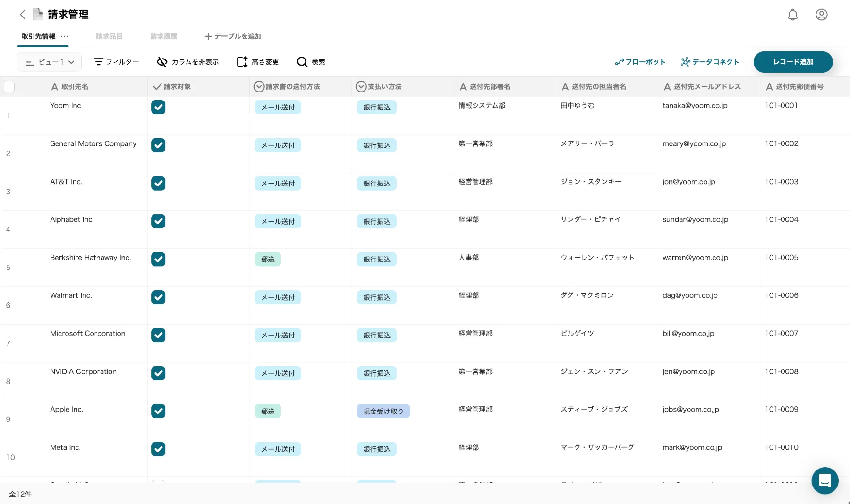The width and height of the screenshot is (850, 504).
Task: Uncheck billing target for Yoom Inc
Action: 158,107
